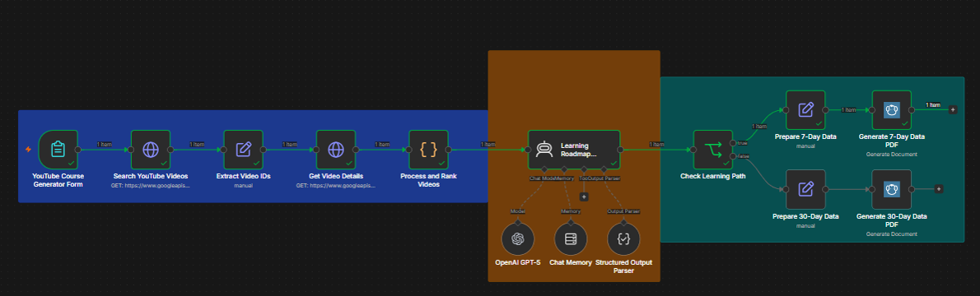Viewport: 980px width, 296px height.
Task: Click the 'Process and Rank Videos' label
Action: point(428,180)
